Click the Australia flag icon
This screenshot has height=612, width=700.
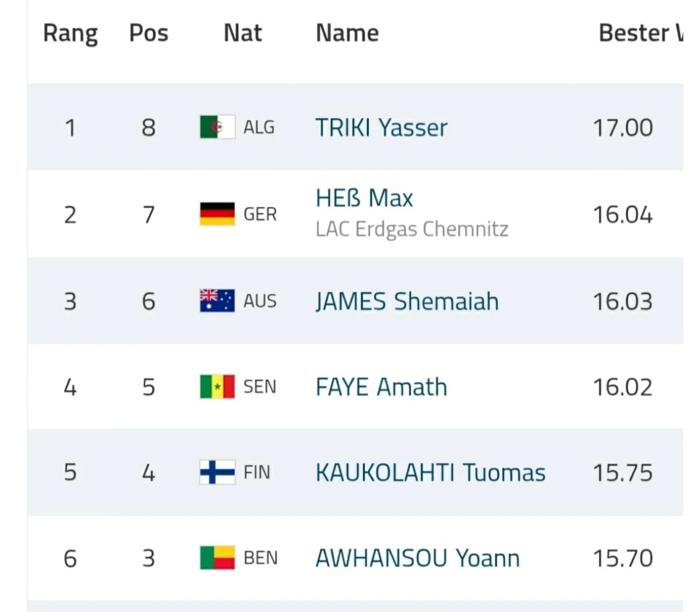pyautogui.click(x=217, y=301)
